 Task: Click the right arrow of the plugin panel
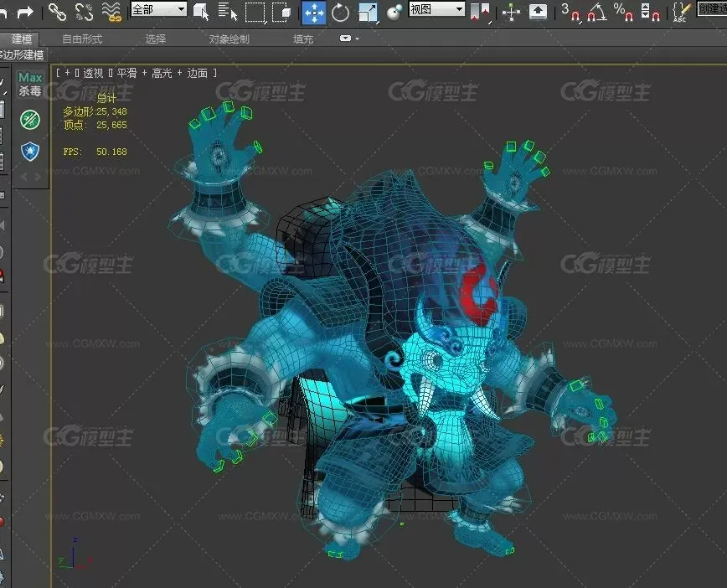click(37, 177)
